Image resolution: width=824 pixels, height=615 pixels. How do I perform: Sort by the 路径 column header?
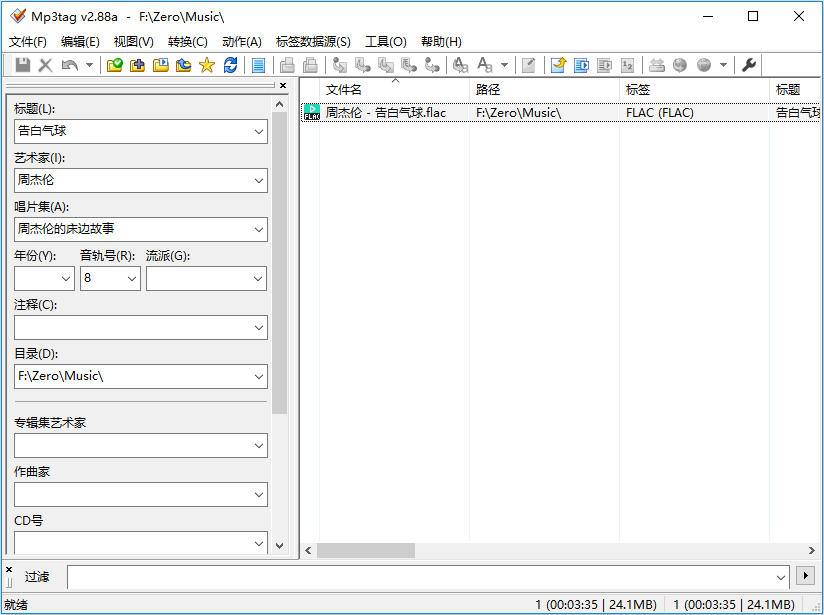pos(544,90)
